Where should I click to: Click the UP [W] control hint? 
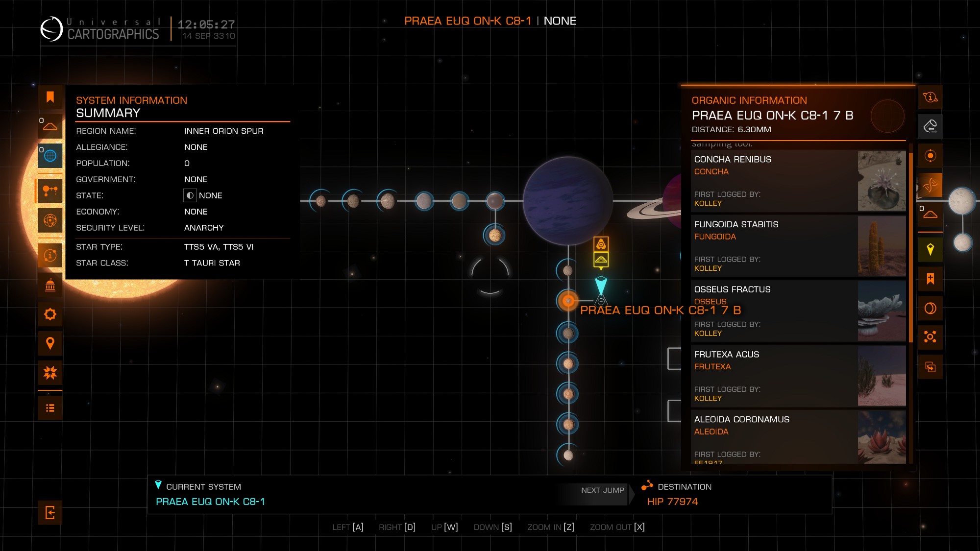pyautogui.click(x=444, y=527)
